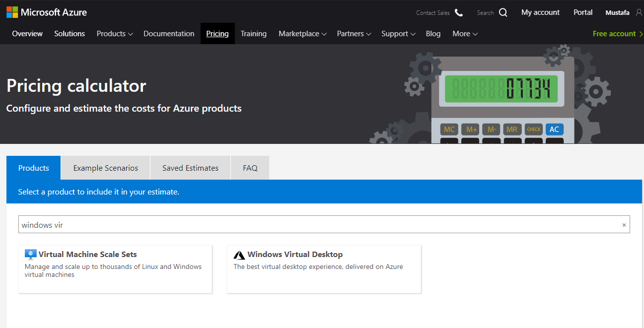Screen dimensions: 644x328
Task: Open the My account link
Action: tap(540, 12)
